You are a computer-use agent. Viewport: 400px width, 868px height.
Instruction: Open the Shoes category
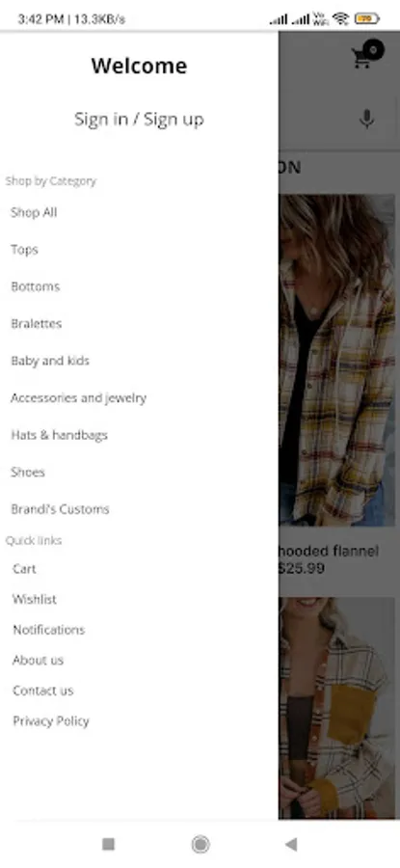coord(28,473)
